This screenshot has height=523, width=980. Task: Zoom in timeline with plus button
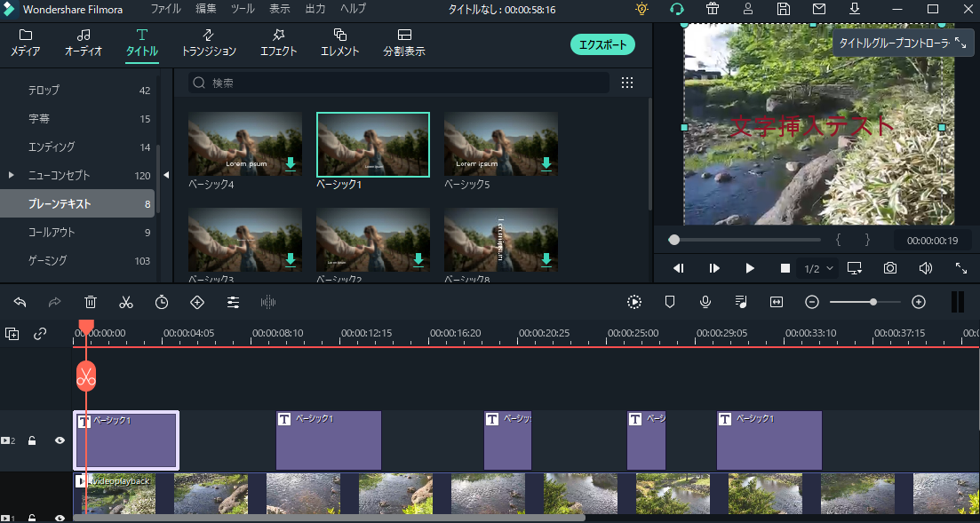918,303
